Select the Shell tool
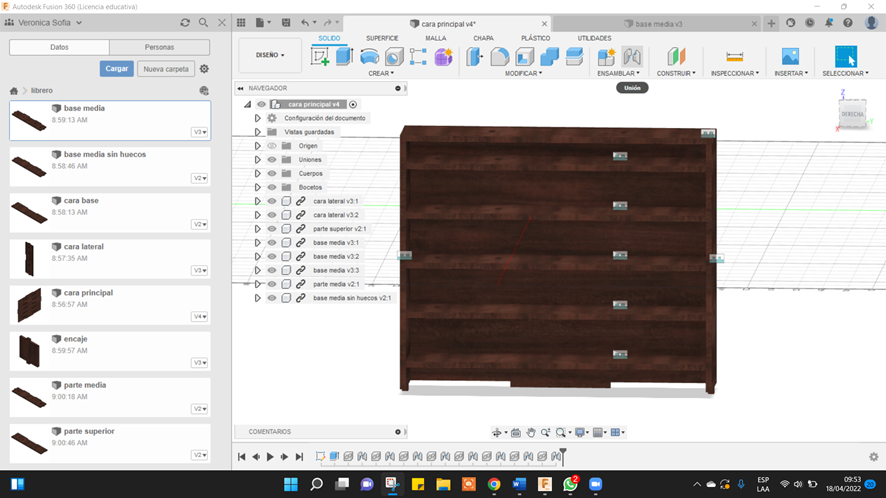This screenshot has width=886, height=498. (524, 57)
